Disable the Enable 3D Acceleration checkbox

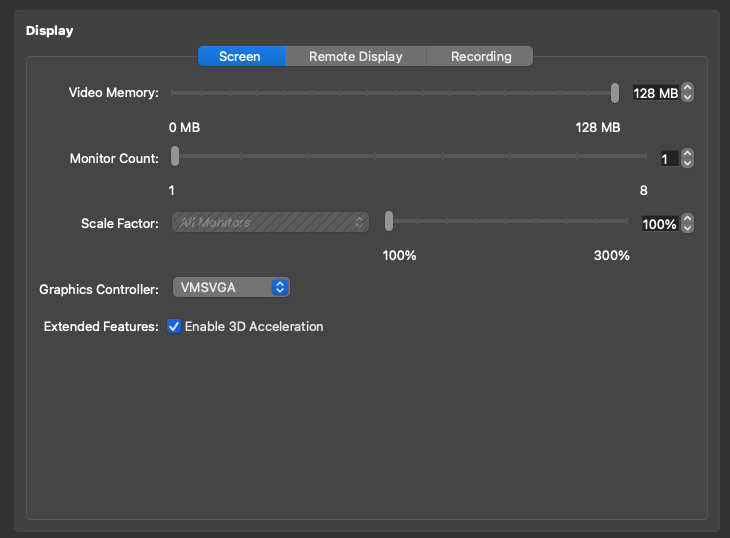point(174,327)
